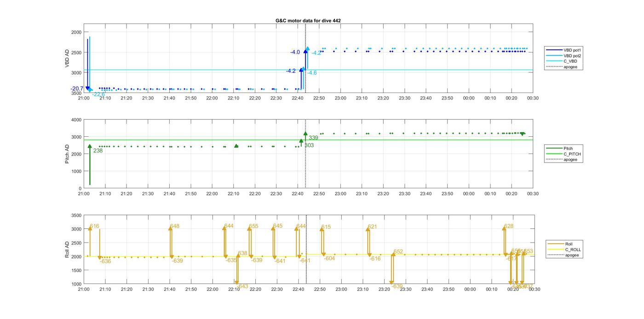Click the 'VBD AD' y-axis label
Screen dimensions: 644x319
[x=67, y=58]
